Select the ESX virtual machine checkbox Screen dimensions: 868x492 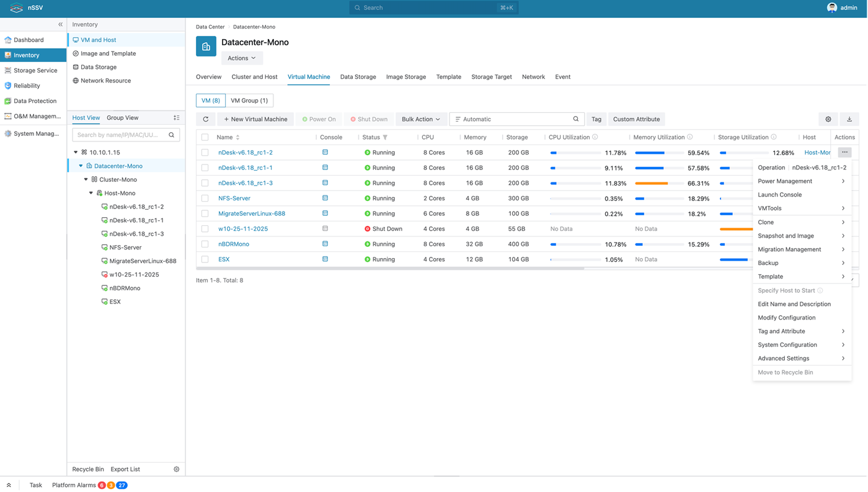(205, 259)
